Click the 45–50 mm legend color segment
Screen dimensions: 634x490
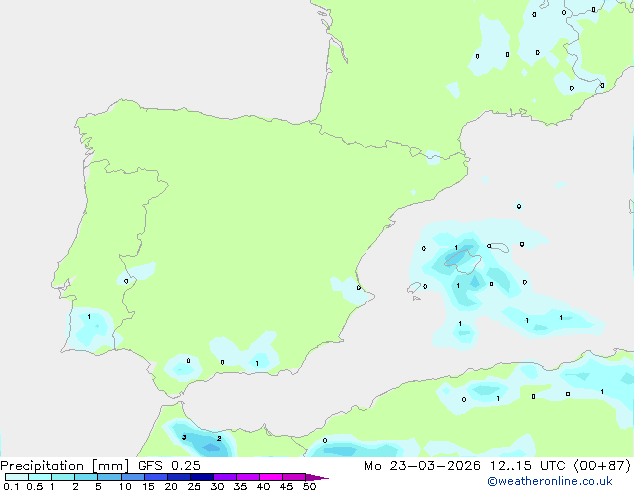coord(294,477)
